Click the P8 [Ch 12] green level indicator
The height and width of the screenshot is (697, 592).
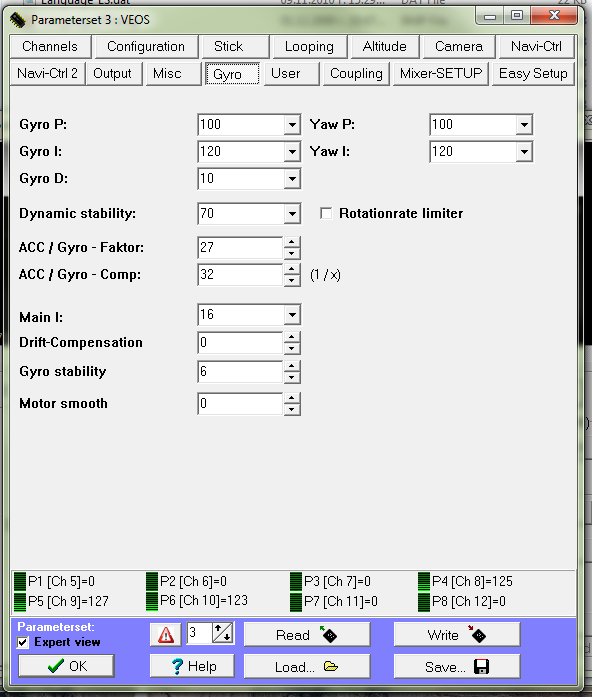pyautogui.click(x=424, y=602)
